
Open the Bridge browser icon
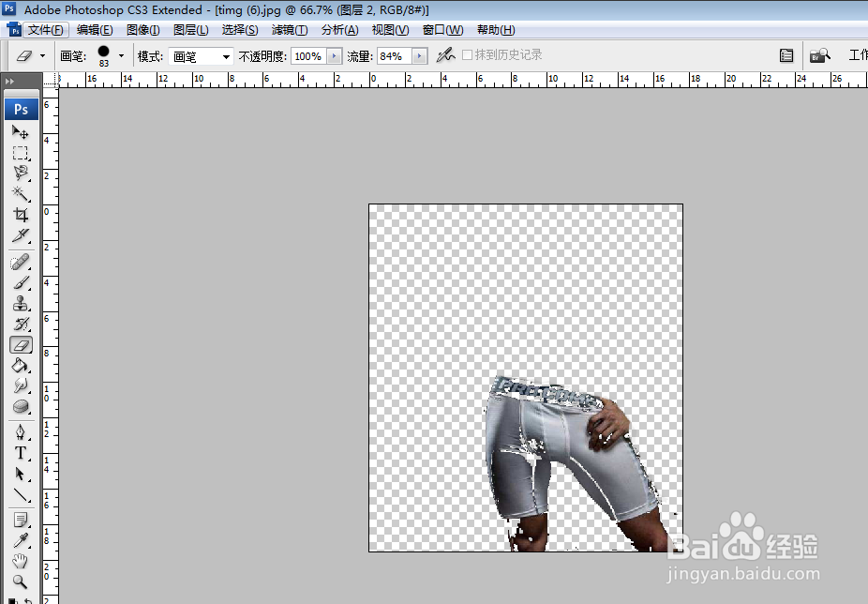tap(820, 55)
